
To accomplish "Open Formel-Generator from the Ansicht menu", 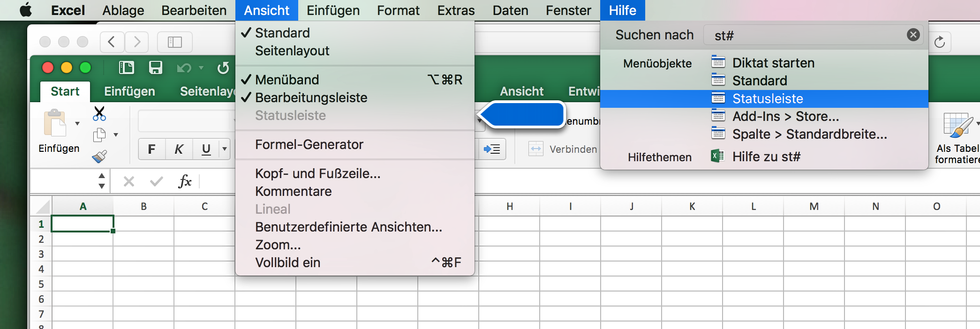I will pos(355,144).
